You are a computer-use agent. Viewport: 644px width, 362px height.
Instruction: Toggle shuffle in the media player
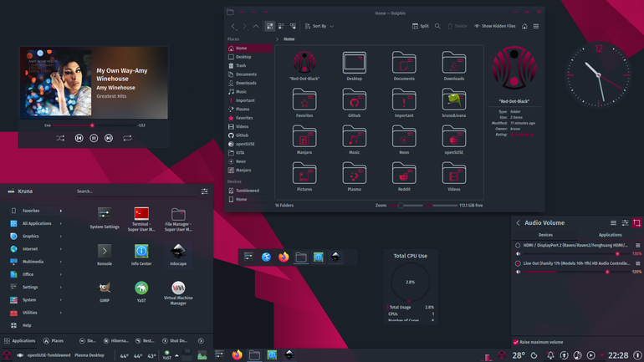60,138
